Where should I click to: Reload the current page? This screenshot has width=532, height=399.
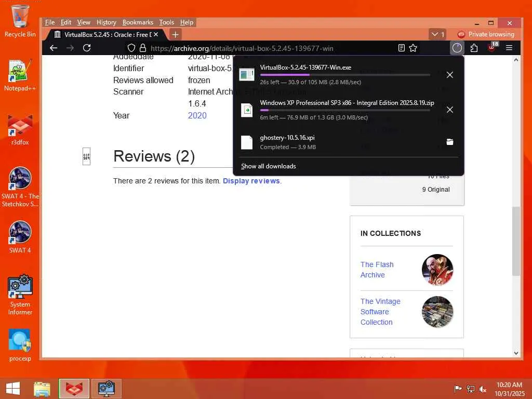coord(87,48)
